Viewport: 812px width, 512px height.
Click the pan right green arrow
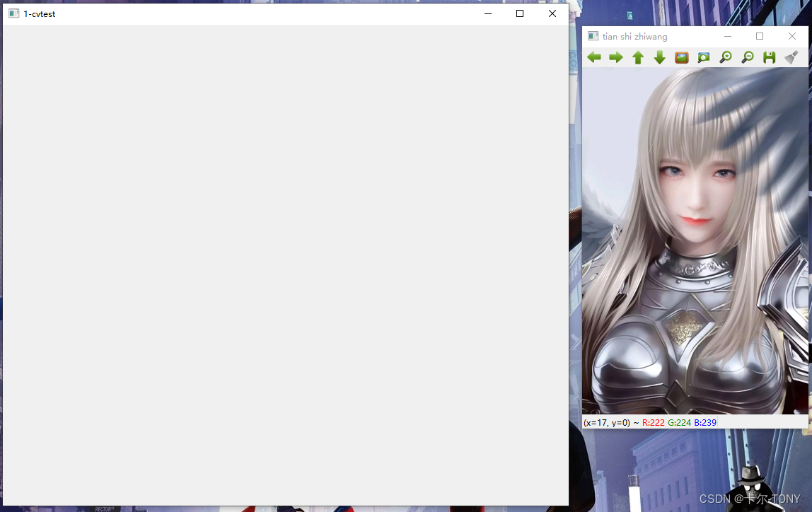(x=616, y=57)
